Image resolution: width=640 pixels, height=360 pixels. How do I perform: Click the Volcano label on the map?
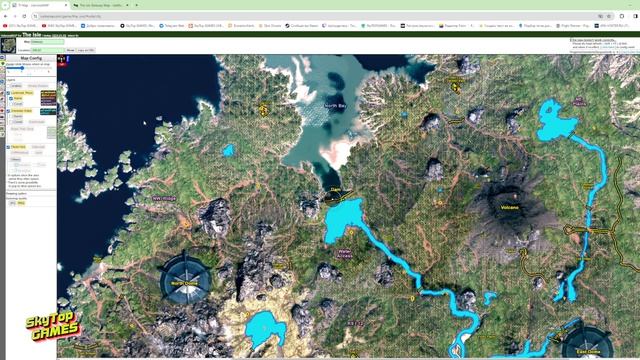tap(509, 207)
